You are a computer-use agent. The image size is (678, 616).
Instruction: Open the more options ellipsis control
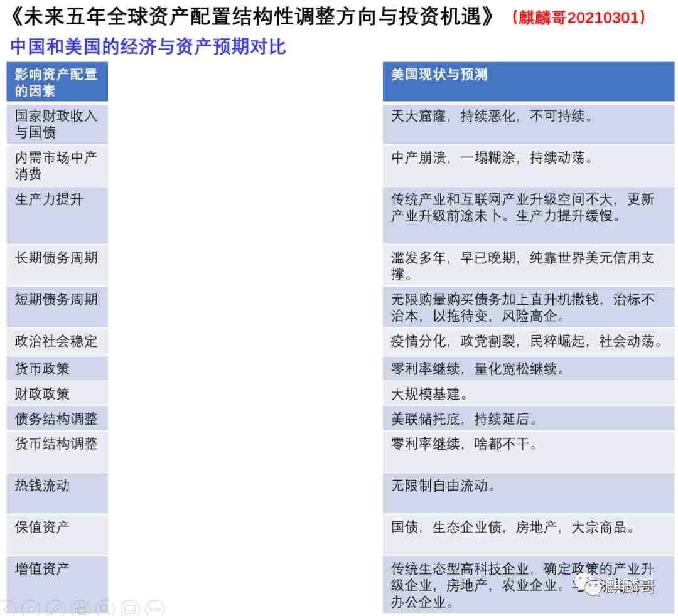pyautogui.click(x=155, y=608)
